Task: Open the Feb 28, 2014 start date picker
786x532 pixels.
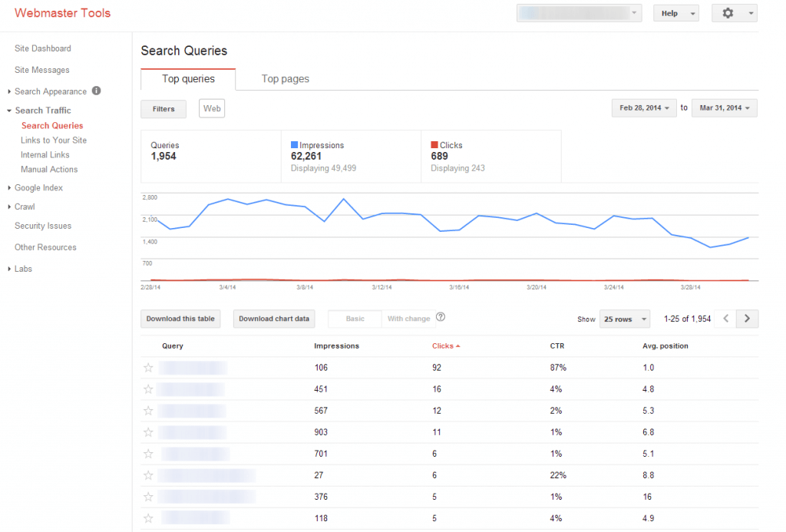Action: (644, 108)
